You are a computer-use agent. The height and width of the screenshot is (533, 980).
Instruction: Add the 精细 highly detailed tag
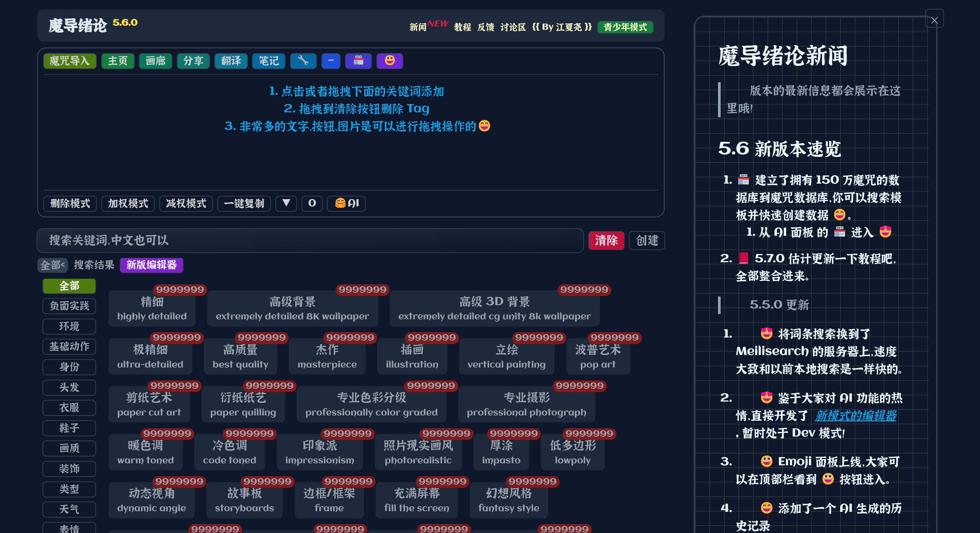coord(152,308)
